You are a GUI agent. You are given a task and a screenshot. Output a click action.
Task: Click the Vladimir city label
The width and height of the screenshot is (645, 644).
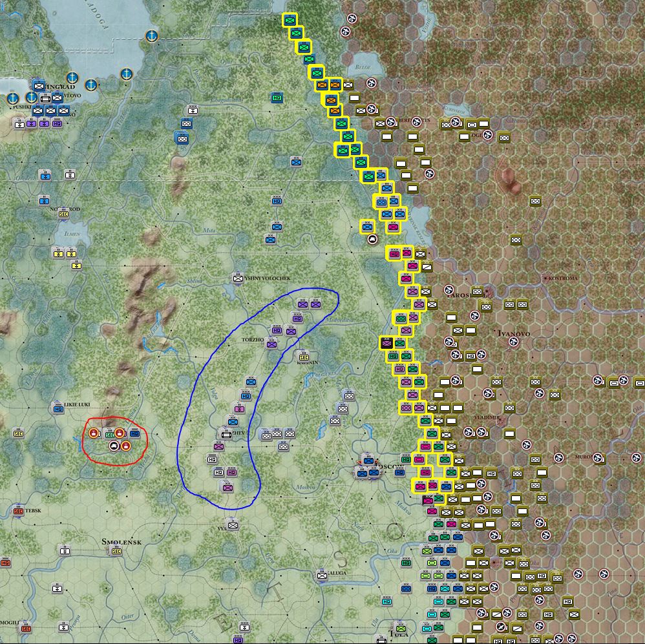tap(487, 417)
